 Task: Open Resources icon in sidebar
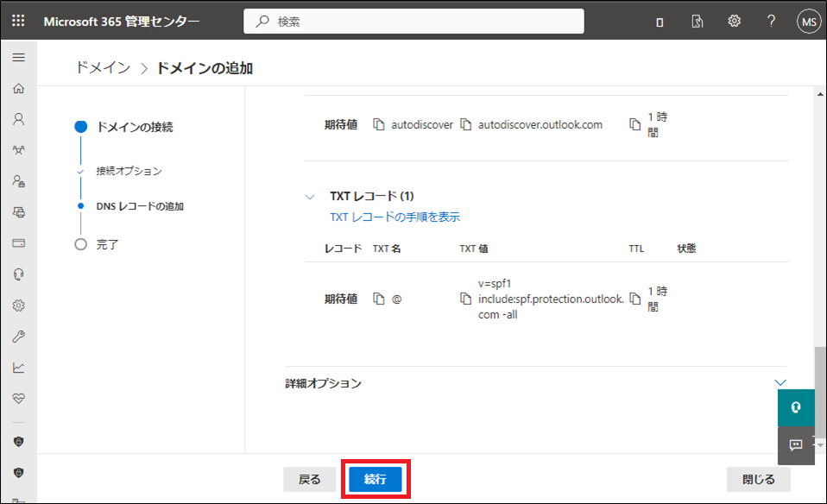click(18, 212)
